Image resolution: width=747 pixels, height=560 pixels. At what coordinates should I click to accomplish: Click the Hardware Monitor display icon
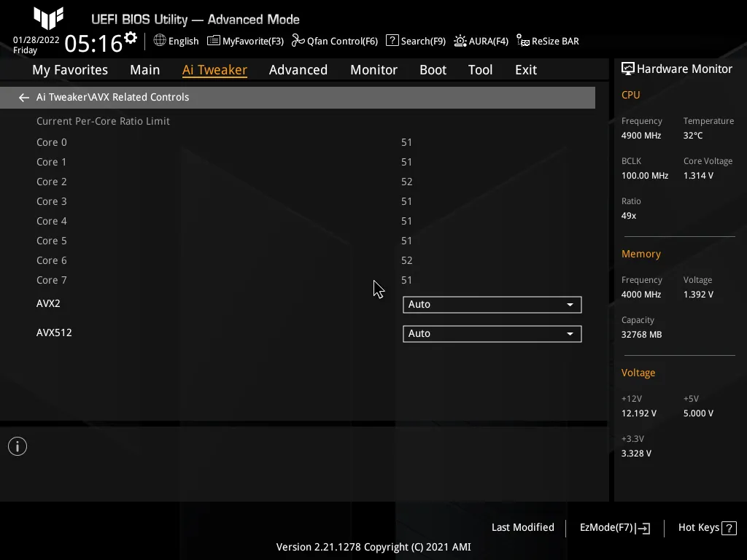(x=628, y=69)
